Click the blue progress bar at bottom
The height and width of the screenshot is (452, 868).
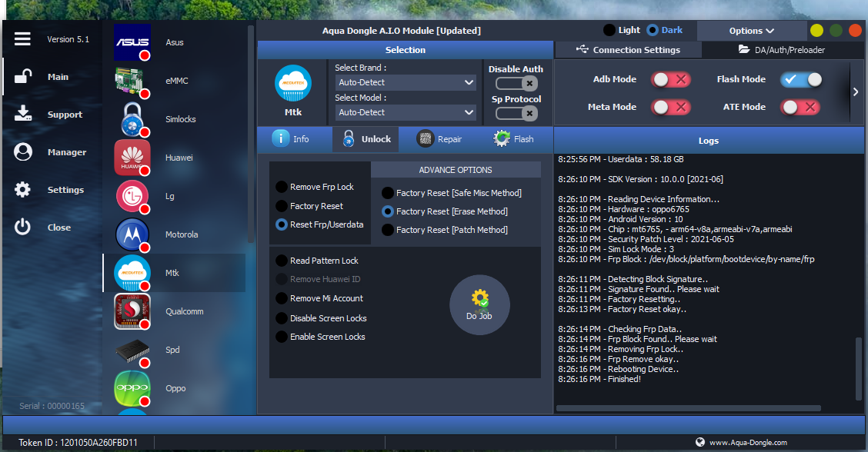pos(433,425)
